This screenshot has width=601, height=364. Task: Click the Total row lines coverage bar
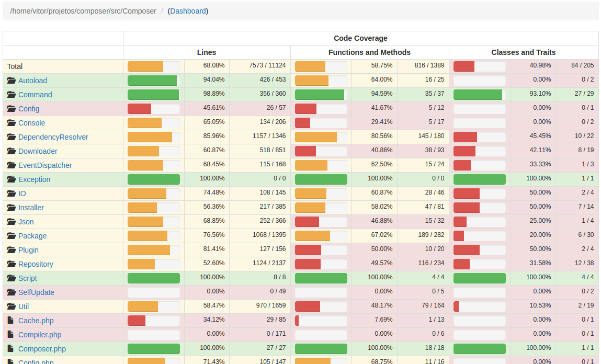(x=154, y=66)
